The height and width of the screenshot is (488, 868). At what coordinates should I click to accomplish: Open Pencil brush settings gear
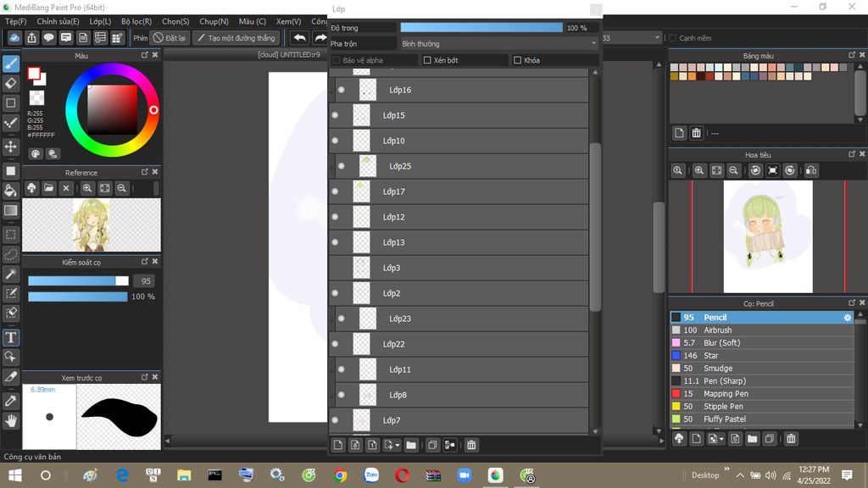tap(847, 318)
